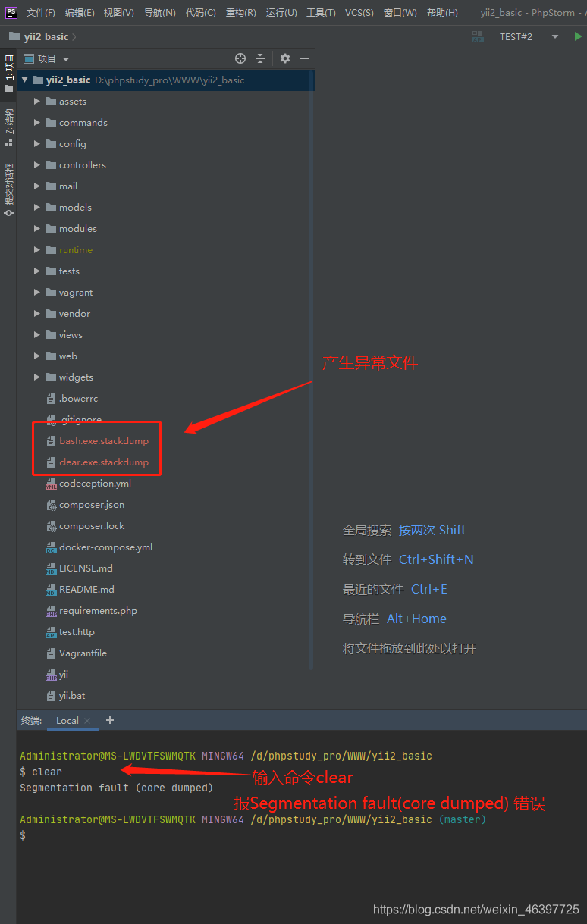Screen dimensions: 587x924
Task: Open the 运行(U) menu
Action: click(281, 13)
